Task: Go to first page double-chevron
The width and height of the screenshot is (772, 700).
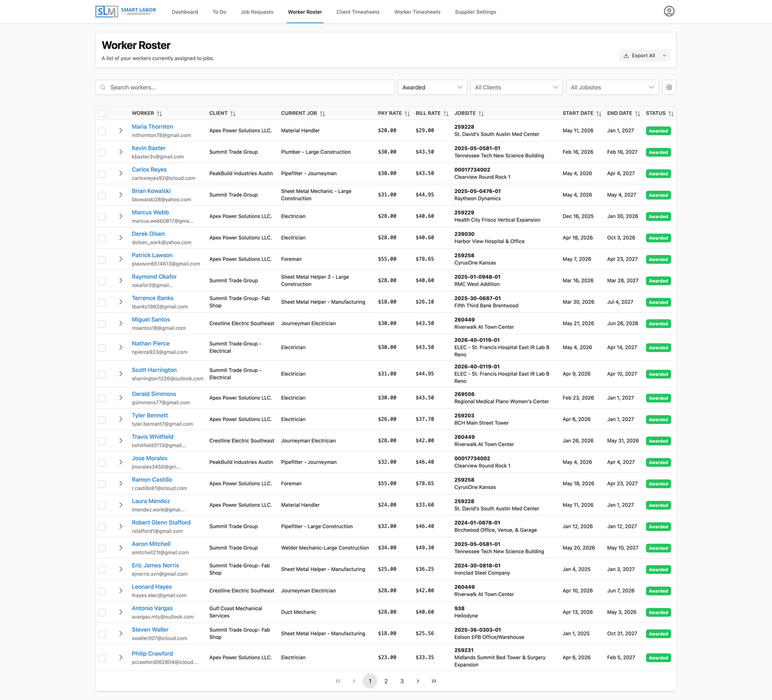Action: coord(338,681)
